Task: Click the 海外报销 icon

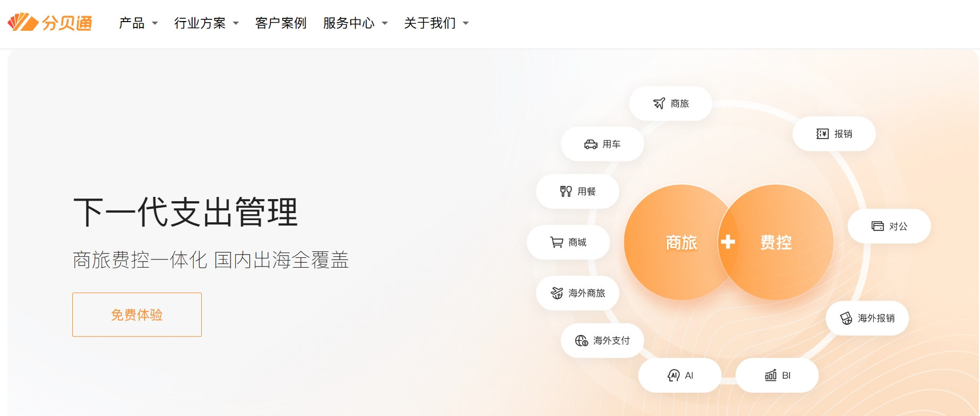Action: pyautogui.click(x=846, y=318)
